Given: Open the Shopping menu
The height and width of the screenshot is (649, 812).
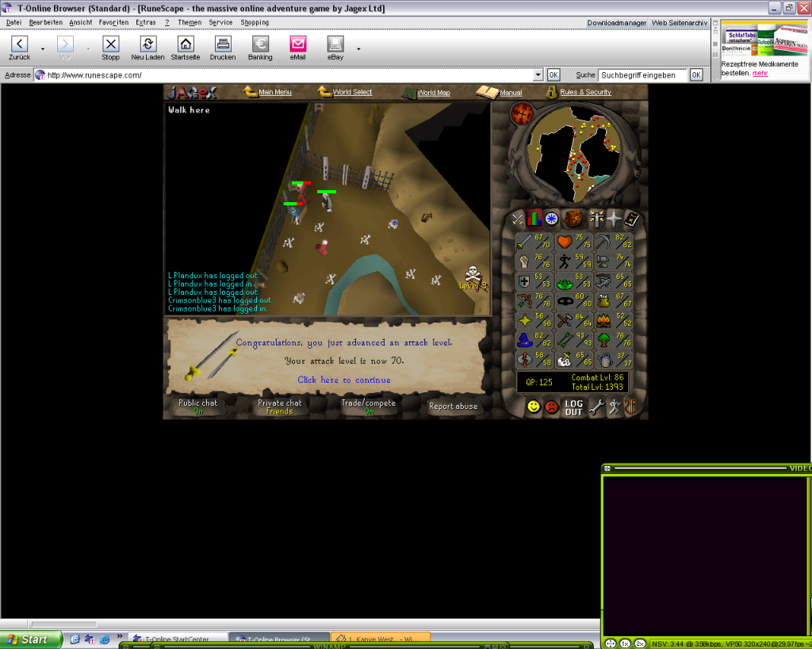Looking at the screenshot, I should point(255,23).
